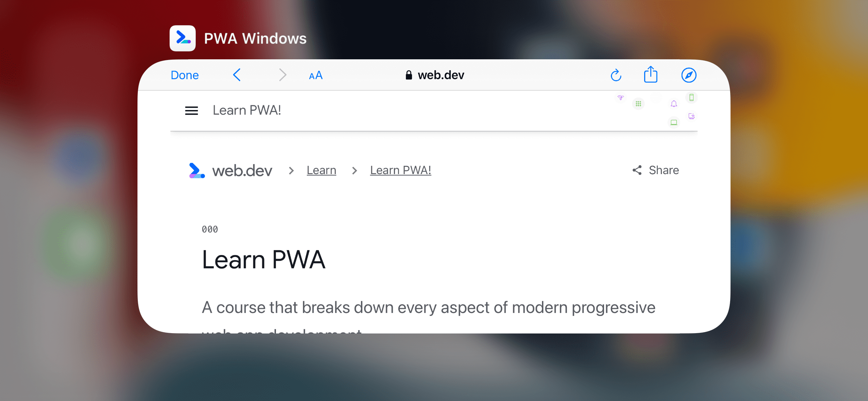Click the hamburger menu icon

click(193, 110)
